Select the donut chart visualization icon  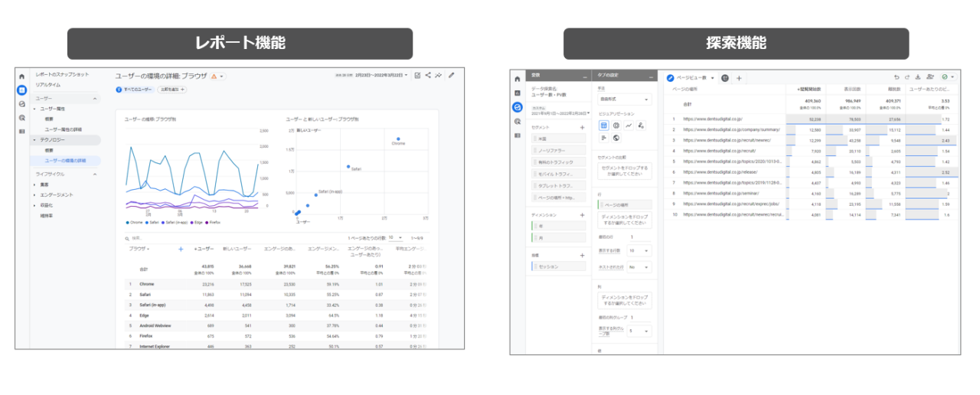point(616,125)
